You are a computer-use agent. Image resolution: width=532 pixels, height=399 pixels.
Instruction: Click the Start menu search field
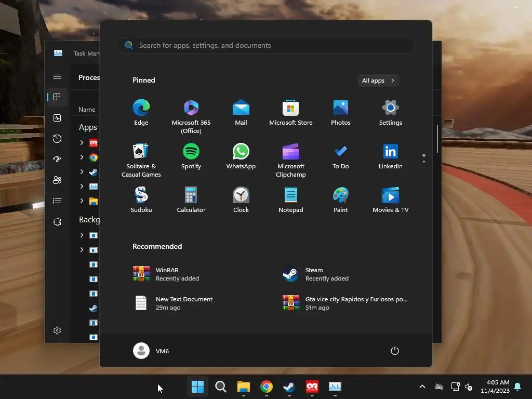(265, 45)
